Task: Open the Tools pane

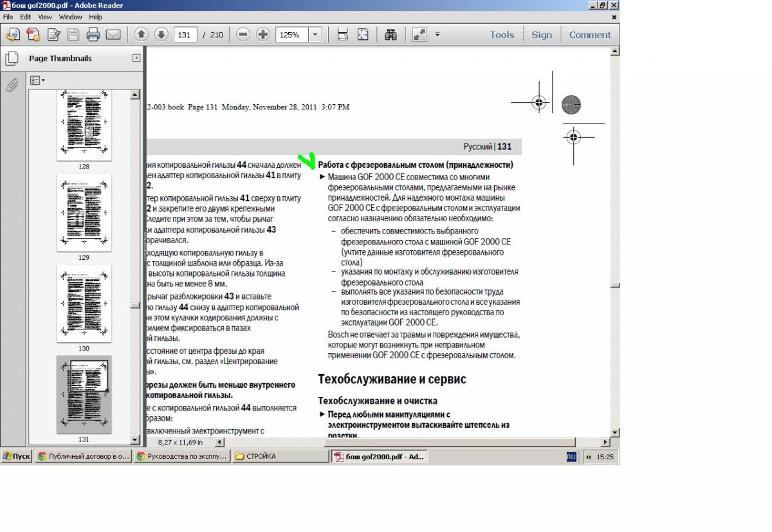Action: tap(502, 35)
